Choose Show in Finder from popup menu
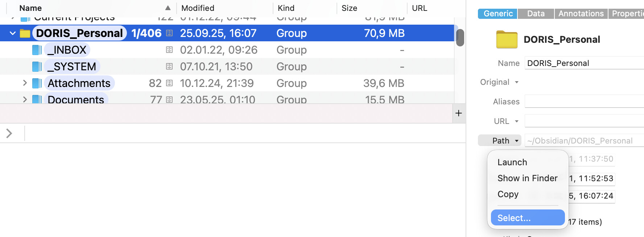Viewport: 644px width, 237px height. pyautogui.click(x=527, y=178)
